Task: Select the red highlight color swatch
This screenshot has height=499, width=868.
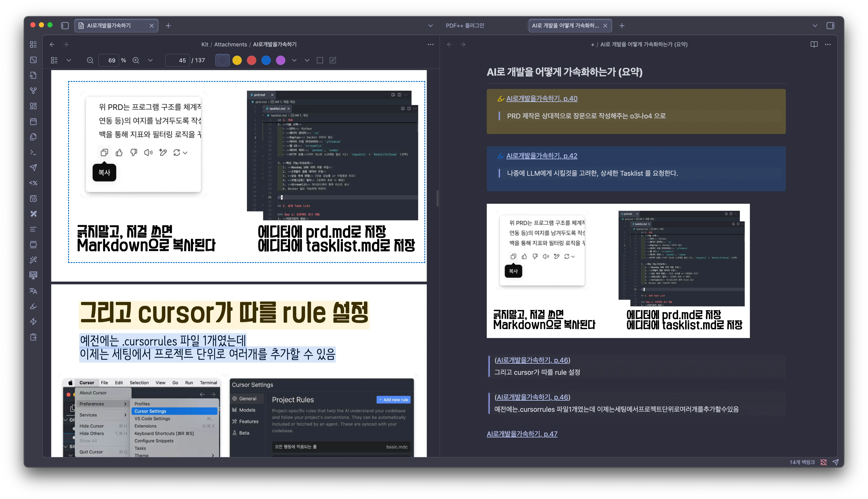Action: tap(252, 60)
